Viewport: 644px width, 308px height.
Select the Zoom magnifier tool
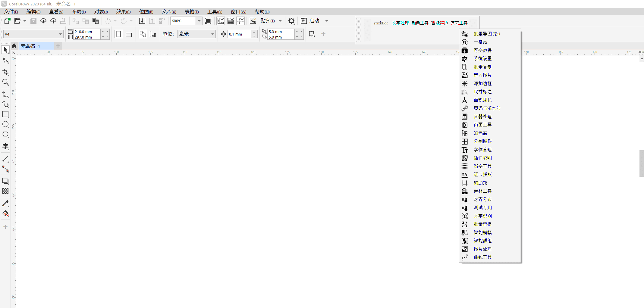(5, 82)
